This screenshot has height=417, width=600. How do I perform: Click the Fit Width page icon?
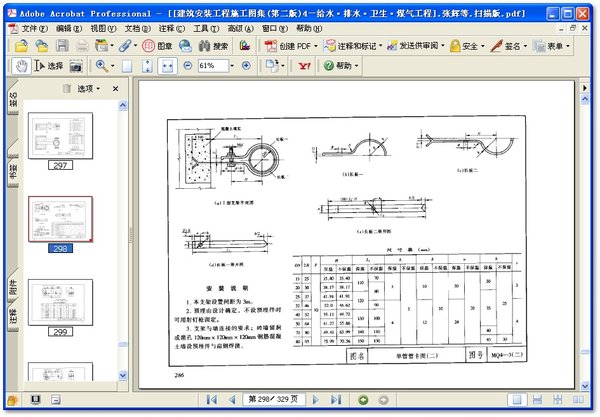coord(168,65)
